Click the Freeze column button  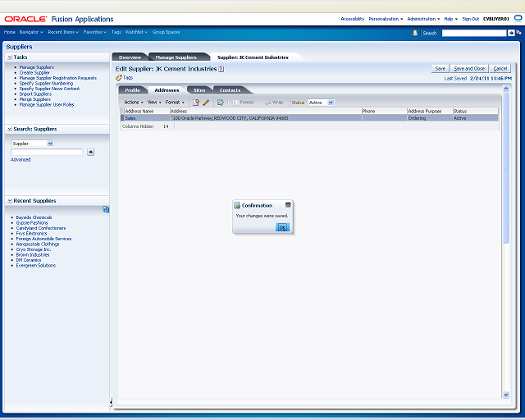[x=243, y=103]
